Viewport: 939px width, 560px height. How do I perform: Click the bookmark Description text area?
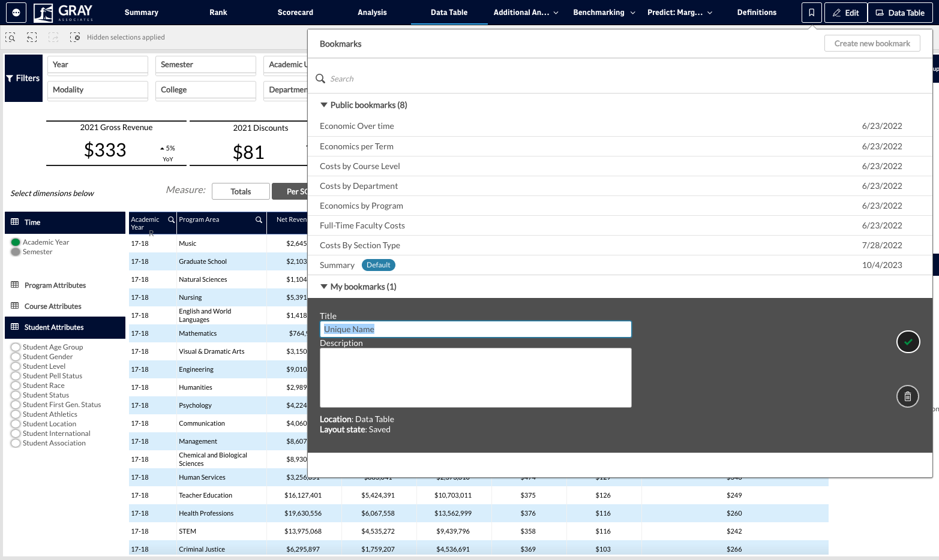tap(476, 378)
